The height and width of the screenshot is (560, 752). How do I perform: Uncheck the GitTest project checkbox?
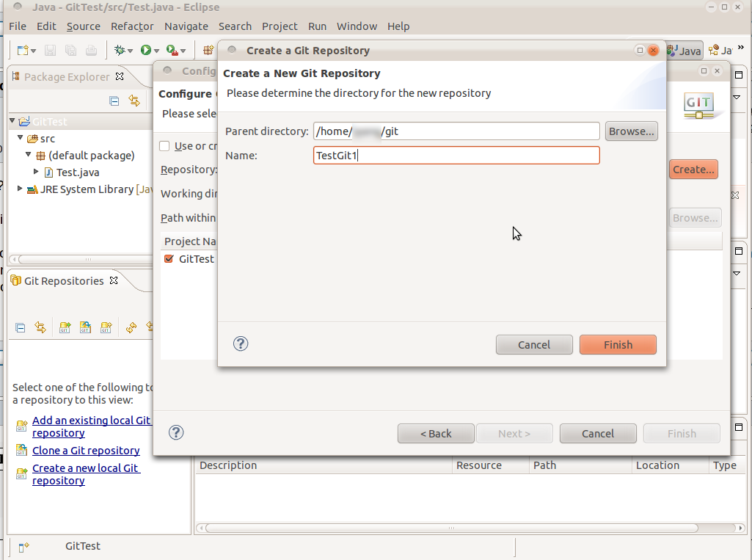[x=169, y=258]
